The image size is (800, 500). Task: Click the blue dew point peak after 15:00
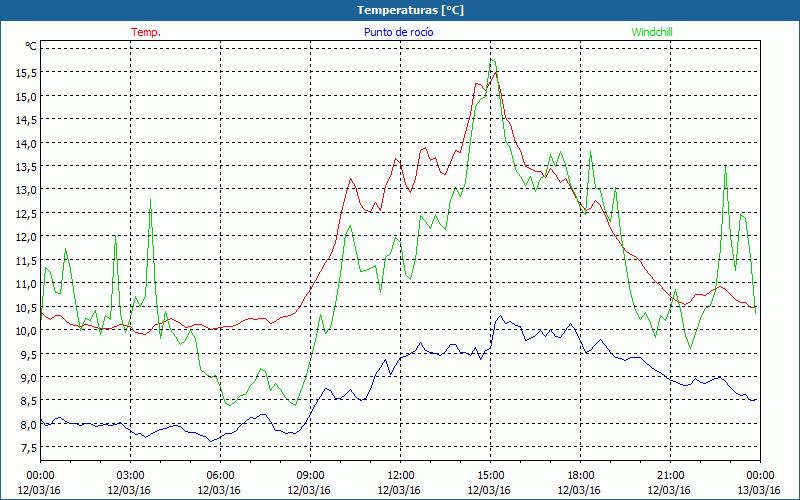[500, 316]
